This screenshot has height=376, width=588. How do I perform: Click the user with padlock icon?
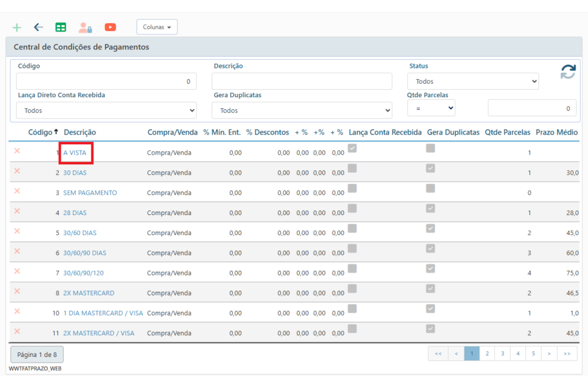coord(85,28)
